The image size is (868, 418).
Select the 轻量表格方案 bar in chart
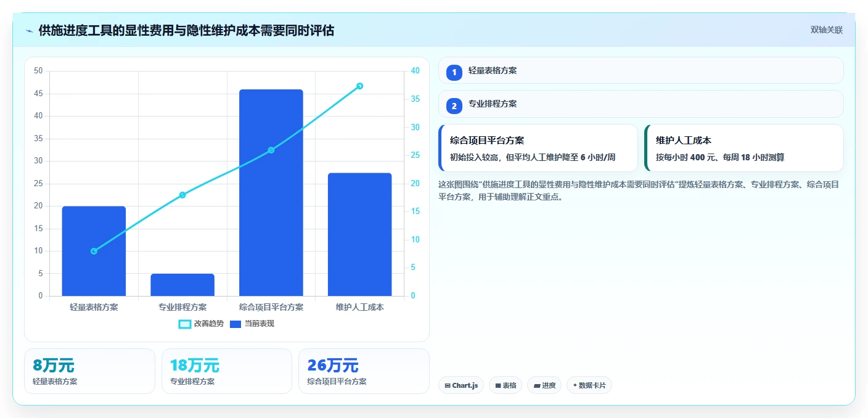[x=94, y=251]
